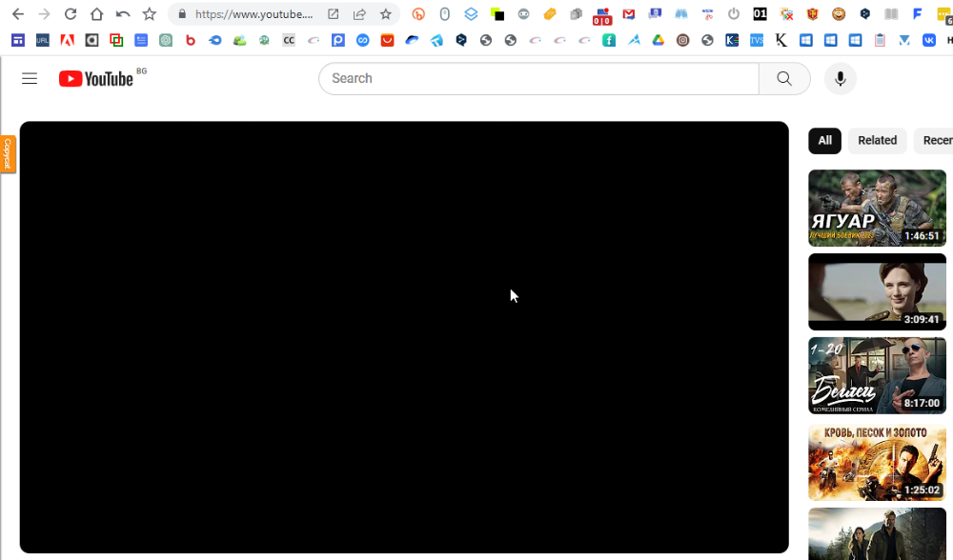Click the black 01 extension icon
Screen dimensions: 953x560
click(x=760, y=14)
